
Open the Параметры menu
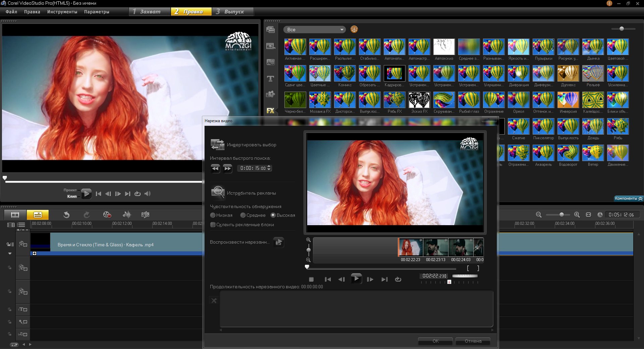click(x=97, y=12)
